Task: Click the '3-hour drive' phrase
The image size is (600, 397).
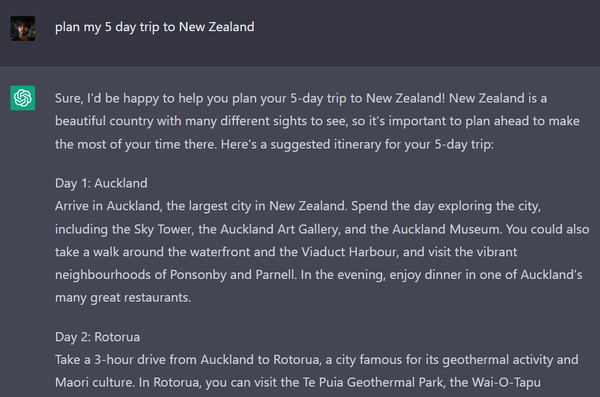Action: coord(130,360)
